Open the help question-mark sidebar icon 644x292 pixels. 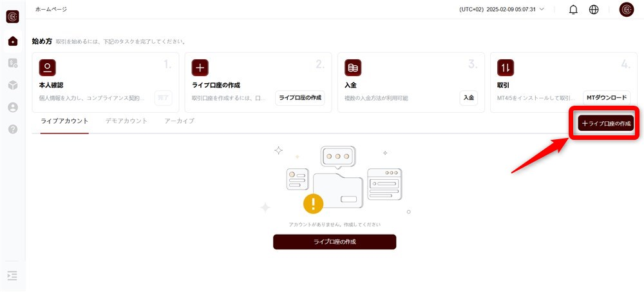click(x=13, y=129)
